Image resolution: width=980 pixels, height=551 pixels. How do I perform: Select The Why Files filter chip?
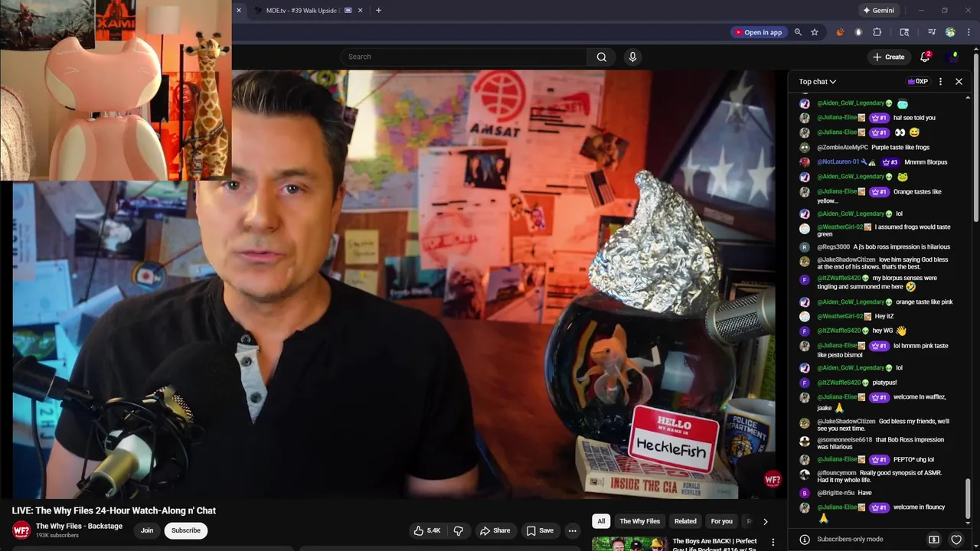pyautogui.click(x=639, y=521)
